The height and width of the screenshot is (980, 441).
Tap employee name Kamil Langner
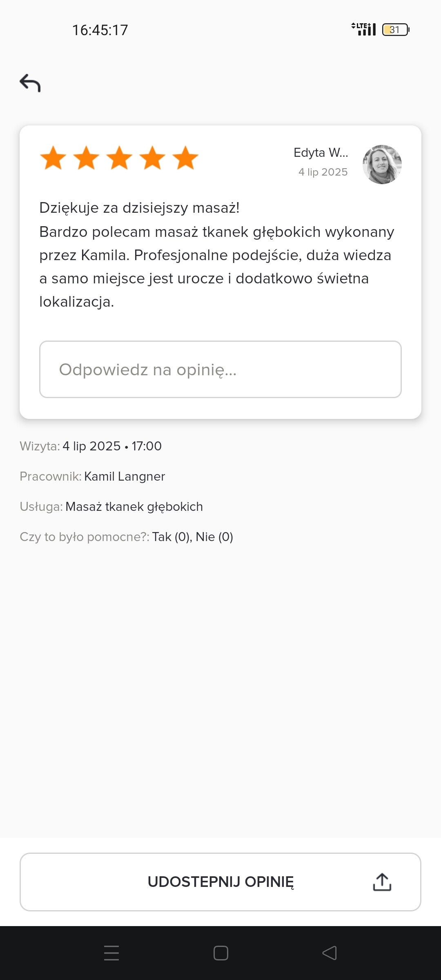click(x=125, y=477)
